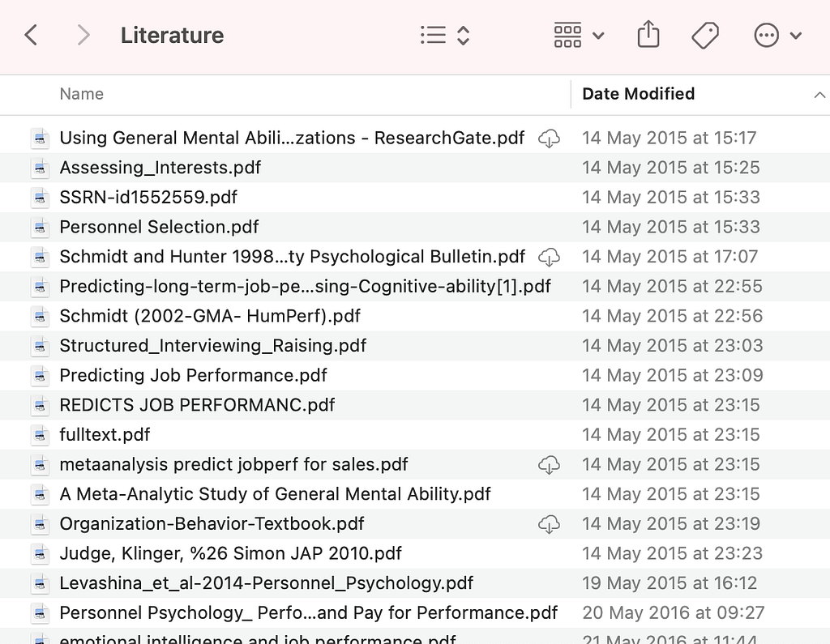Select file name Predicting Job Performance.pdf

tap(193, 375)
